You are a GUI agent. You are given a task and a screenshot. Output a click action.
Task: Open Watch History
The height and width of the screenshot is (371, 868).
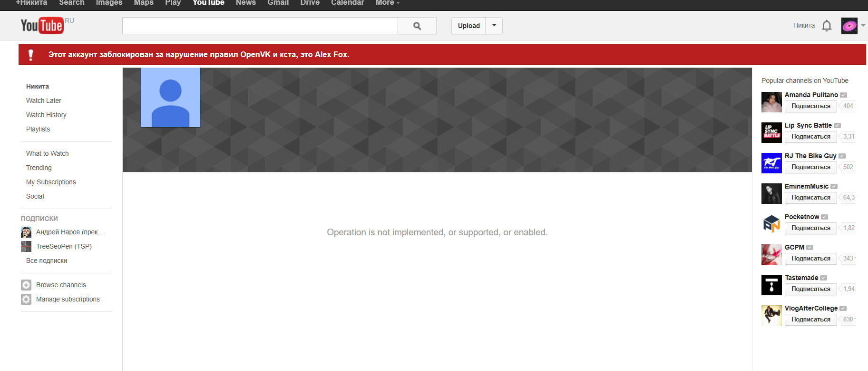46,115
